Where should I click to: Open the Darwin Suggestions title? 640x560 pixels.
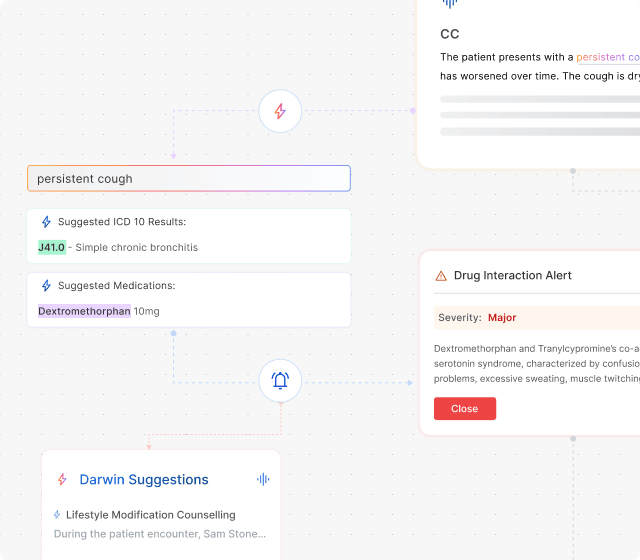pos(144,479)
